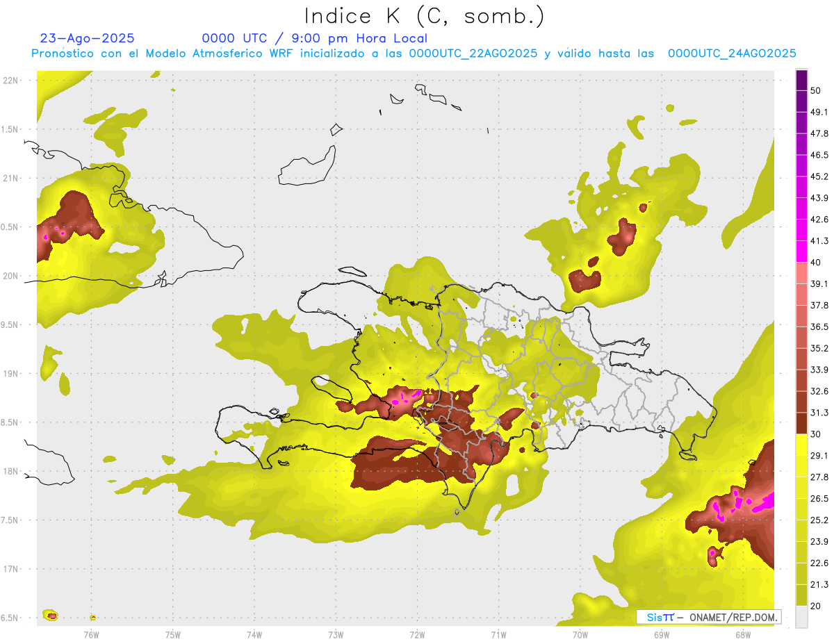Click the "Indice K (C, somb.)" title
The width and height of the screenshot is (834, 644).
(x=424, y=15)
